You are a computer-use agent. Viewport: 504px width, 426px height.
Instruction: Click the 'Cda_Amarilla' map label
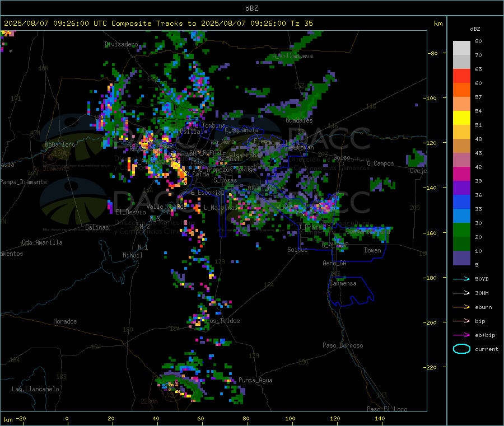click(x=42, y=242)
